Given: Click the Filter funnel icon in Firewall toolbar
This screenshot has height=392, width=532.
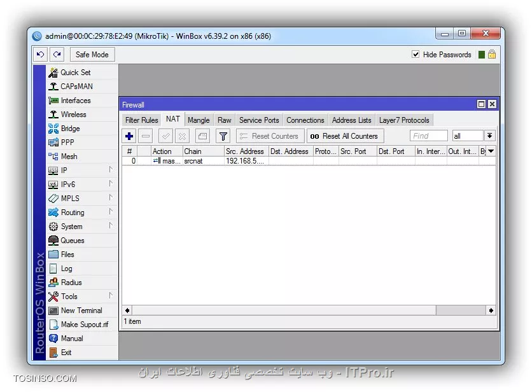Looking at the screenshot, I should (x=223, y=136).
